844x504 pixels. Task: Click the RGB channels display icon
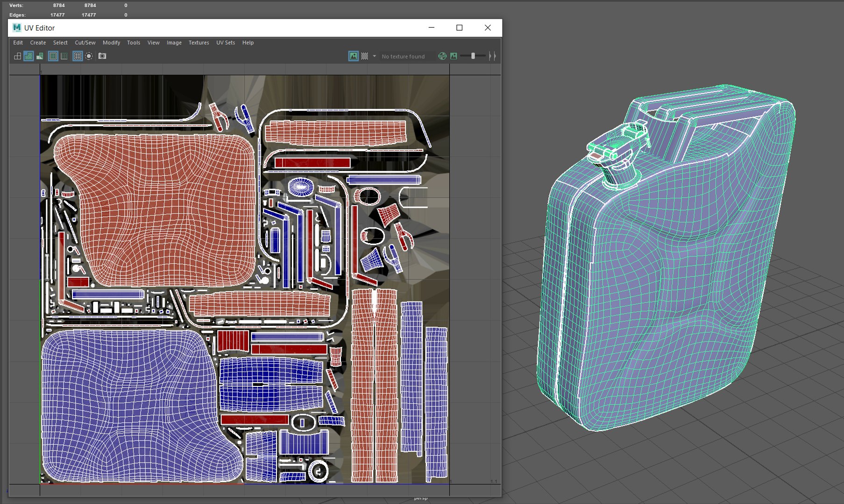coord(442,56)
